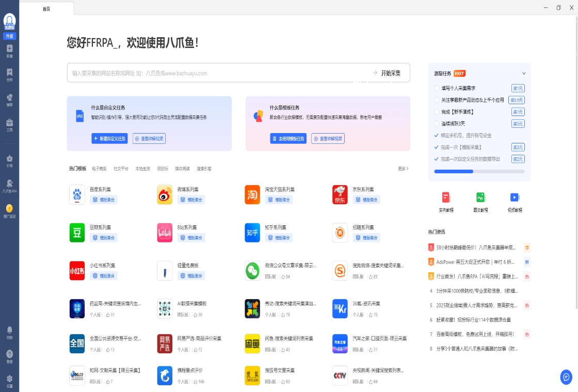
Task: Select the 完成【新手演练】 task circle
Action: point(437,112)
